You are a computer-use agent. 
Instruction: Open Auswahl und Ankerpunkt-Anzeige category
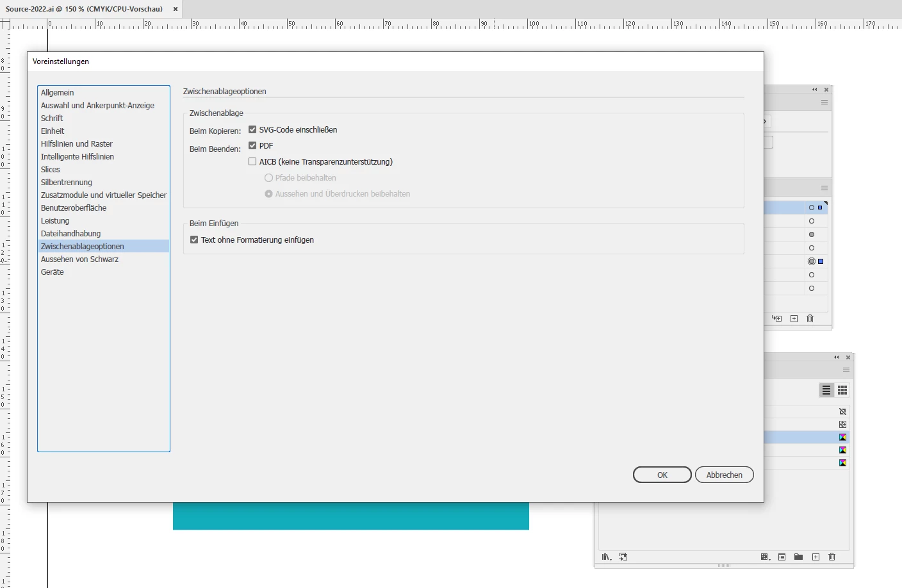click(x=104, y=105)
